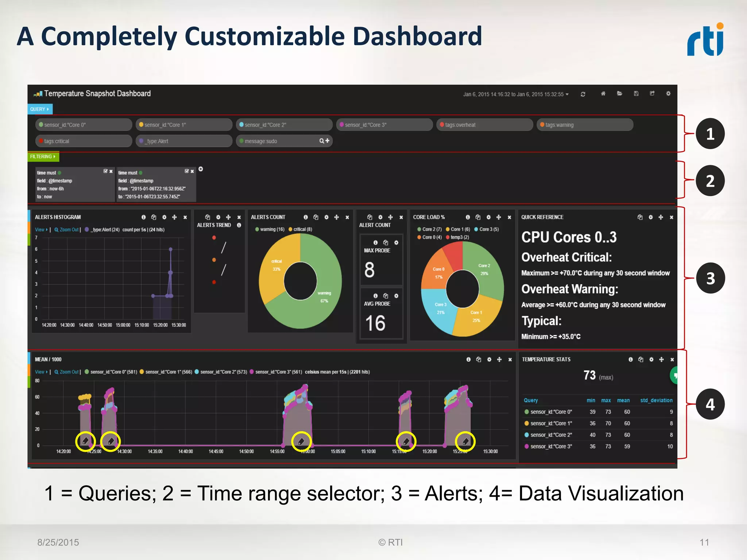The image size is (747, 560).
Task: Change color of tags:overheat query dot
Action: 442,125
